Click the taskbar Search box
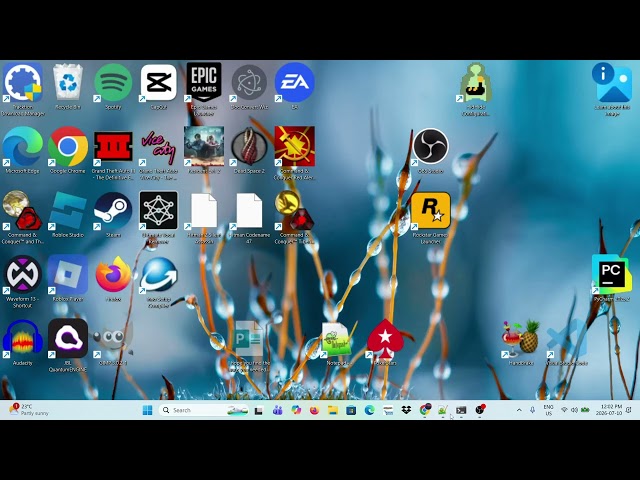 204,410
